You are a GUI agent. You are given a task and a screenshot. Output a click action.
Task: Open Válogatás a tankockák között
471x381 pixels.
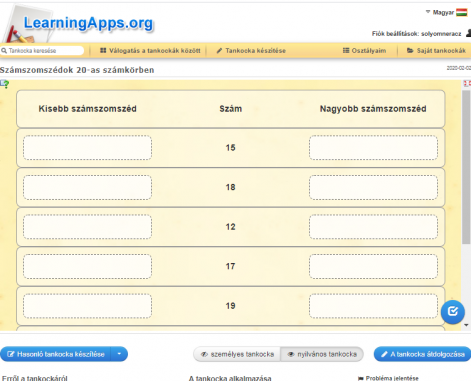pos(150,51)
